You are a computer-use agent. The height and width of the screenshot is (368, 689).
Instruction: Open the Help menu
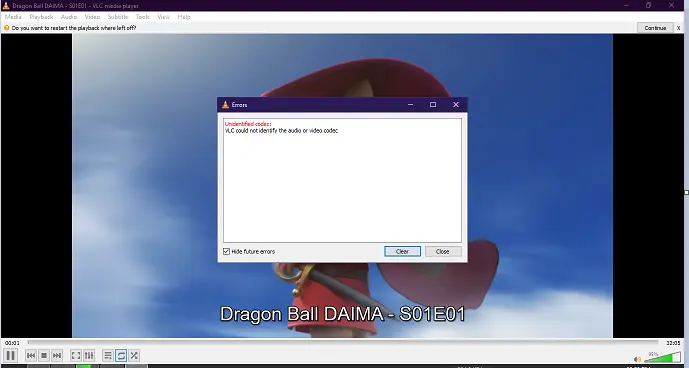click(x=184, y=17)
